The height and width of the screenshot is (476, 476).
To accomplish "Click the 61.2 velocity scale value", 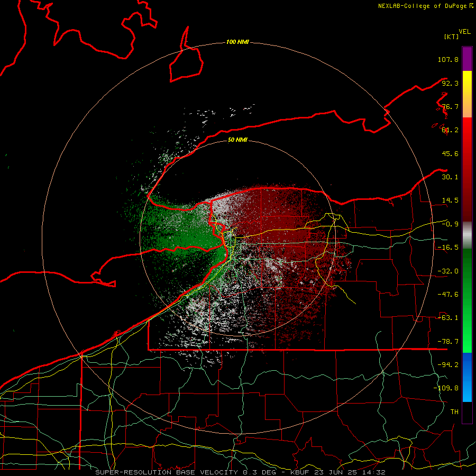I will tap(450, 130).
